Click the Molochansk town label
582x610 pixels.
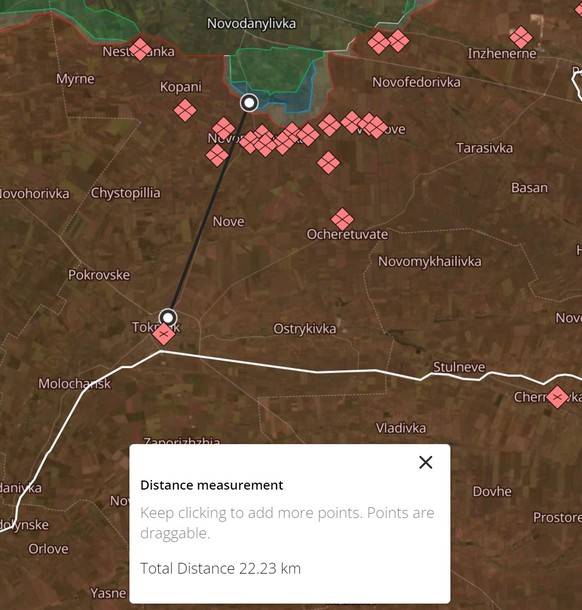(x=74, y=384)
